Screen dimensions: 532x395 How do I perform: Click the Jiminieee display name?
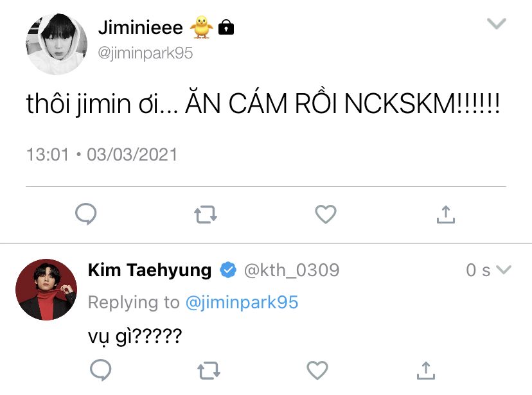click(x=140, y=28)
